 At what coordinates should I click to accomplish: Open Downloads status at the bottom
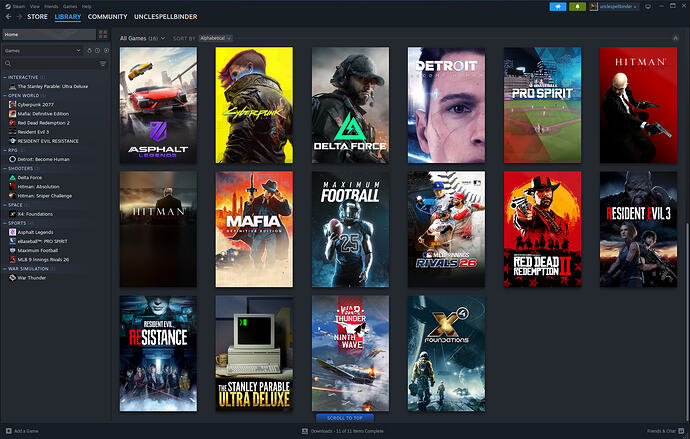click(x=343, y=431)
